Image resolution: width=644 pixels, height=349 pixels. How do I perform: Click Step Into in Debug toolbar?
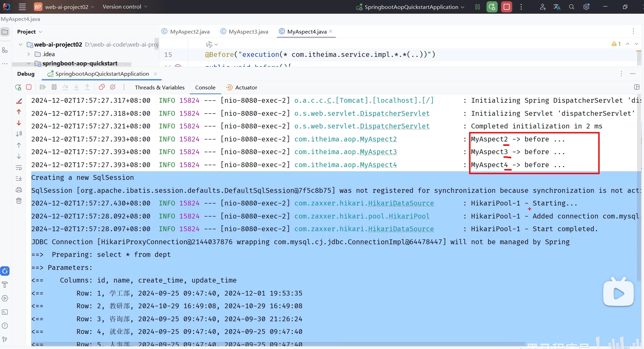pos(76,87)
